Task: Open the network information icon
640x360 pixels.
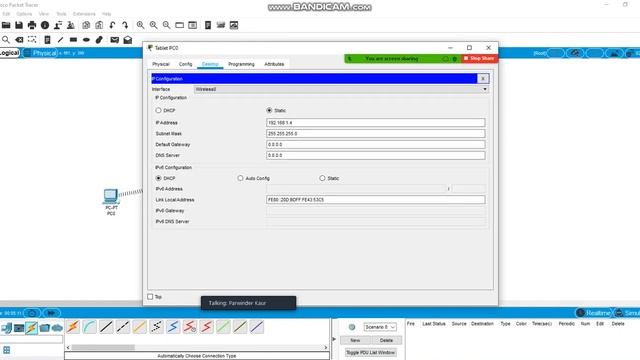Action: [45, 25]
